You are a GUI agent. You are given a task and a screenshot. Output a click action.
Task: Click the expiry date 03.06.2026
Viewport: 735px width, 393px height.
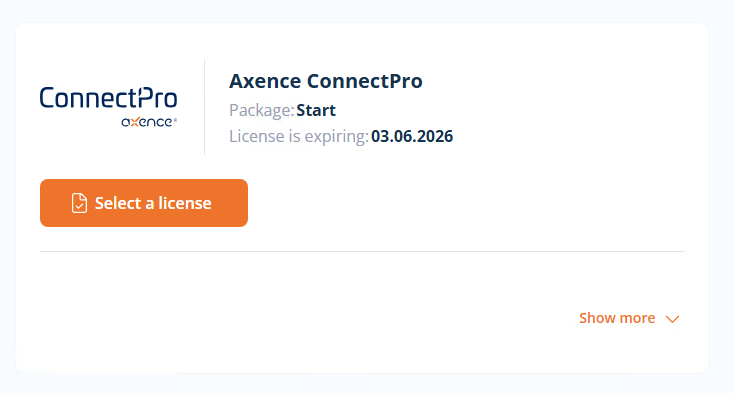(412, 136)
